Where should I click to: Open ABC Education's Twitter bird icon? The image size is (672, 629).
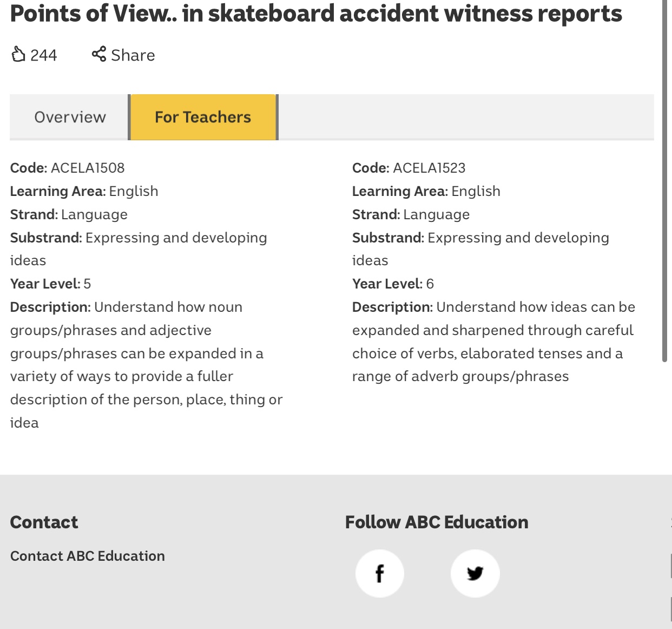click(475, 573)
